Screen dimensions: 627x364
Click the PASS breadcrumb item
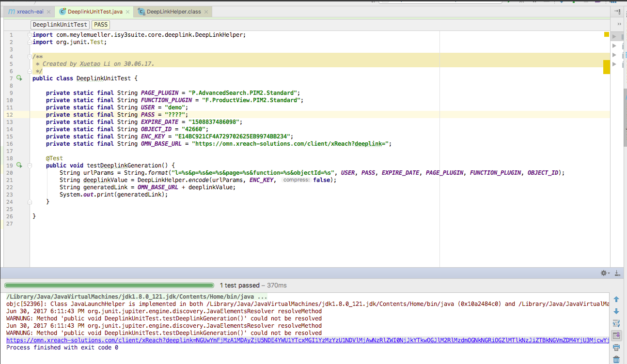[100, 24]
